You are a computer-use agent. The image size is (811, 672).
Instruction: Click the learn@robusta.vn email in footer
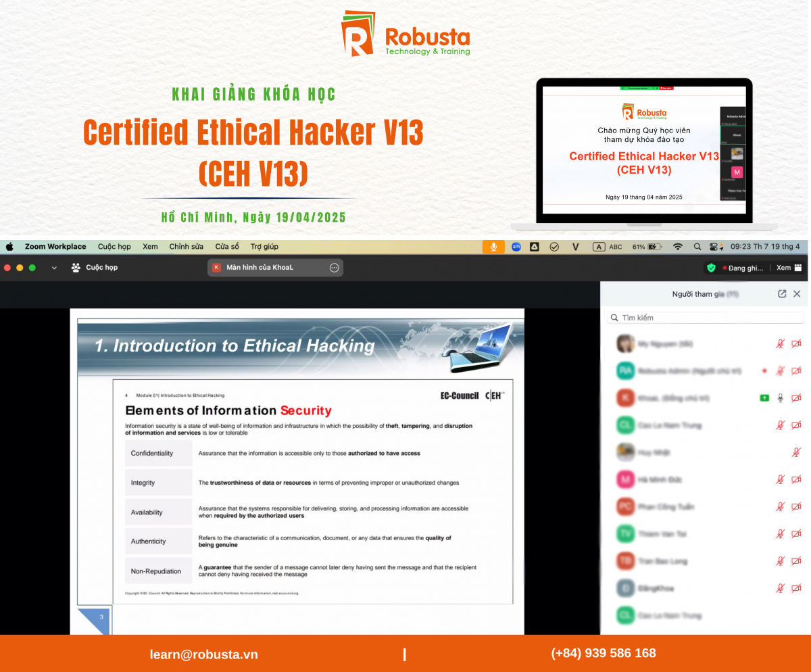pos(203,654)
